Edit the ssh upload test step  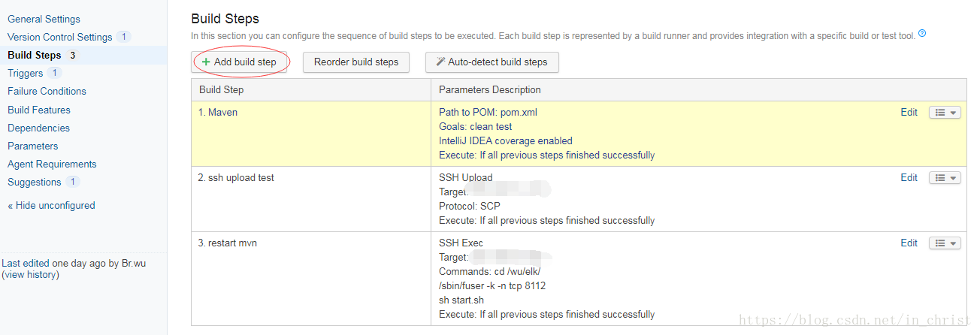(x=909, y=177)
